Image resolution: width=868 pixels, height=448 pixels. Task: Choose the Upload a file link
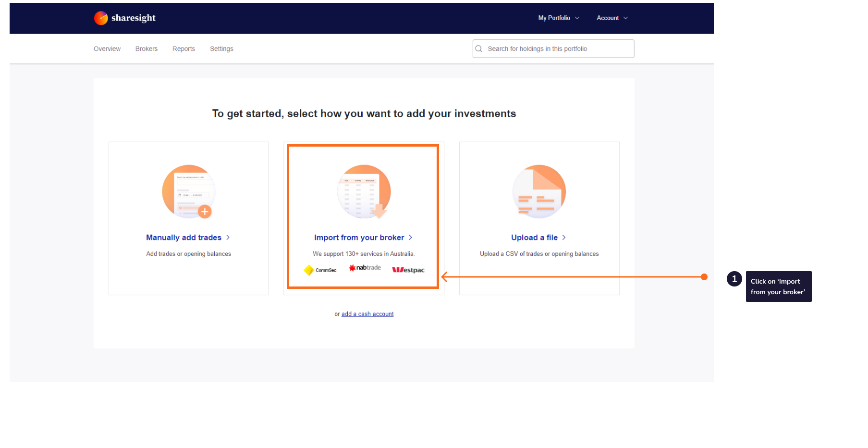coord(534,237)
